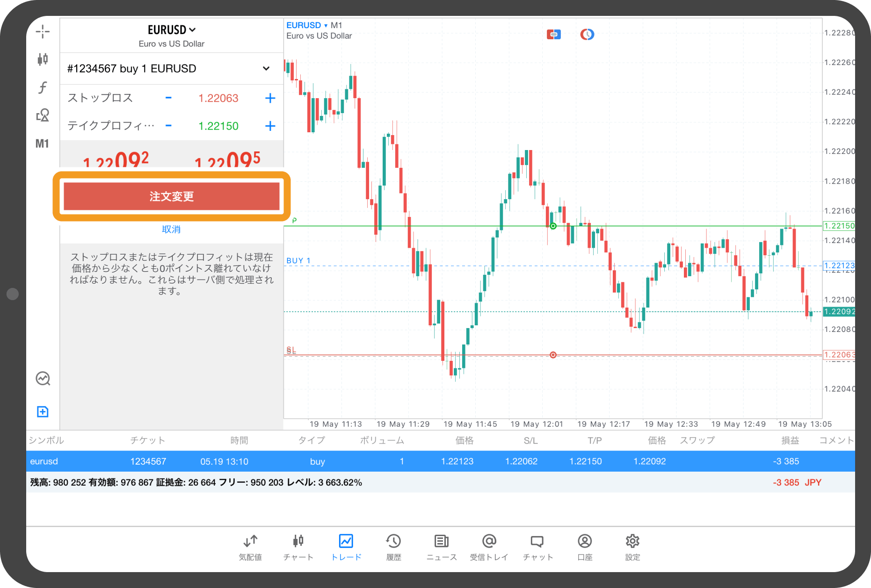Open the 受信トレイ inbox tab
The width and height of the screenshot is (871, 588).
coord(489,547)
